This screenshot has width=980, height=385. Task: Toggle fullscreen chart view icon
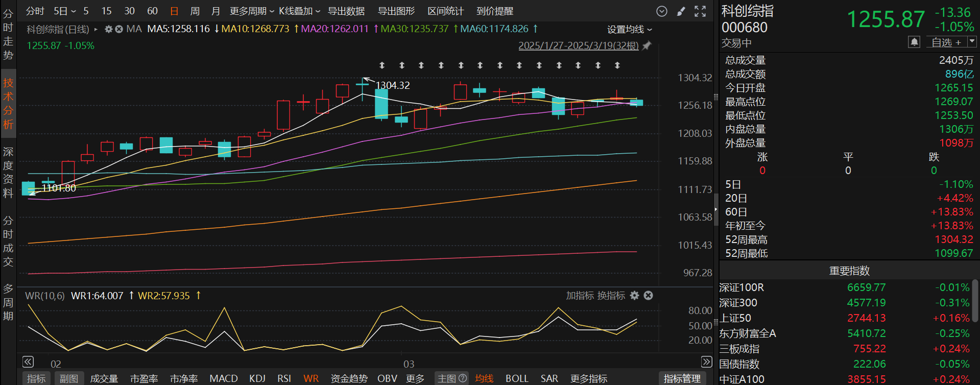pos(700,11)
